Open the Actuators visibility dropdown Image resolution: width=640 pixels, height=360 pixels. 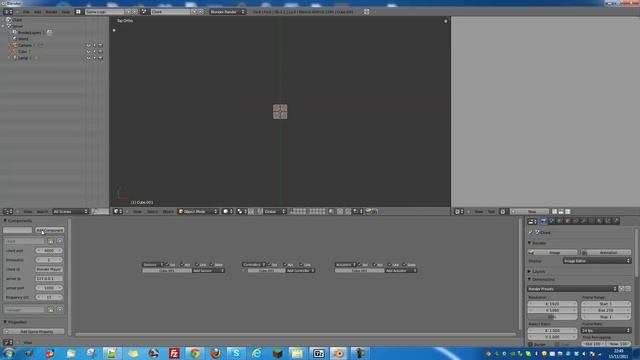click(x=346, y=264)
